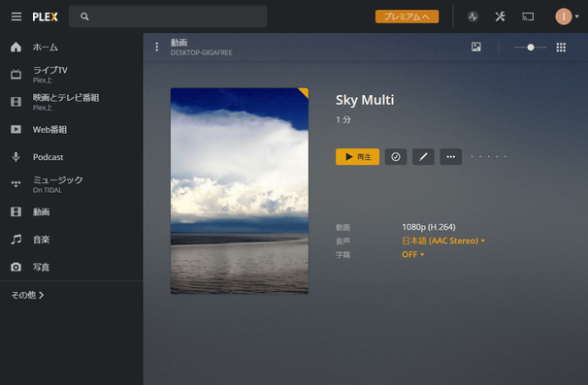Viewport: 588px width, 385px height.
Task: Expand その他 in the sidebar
Action: click(27, 295)
